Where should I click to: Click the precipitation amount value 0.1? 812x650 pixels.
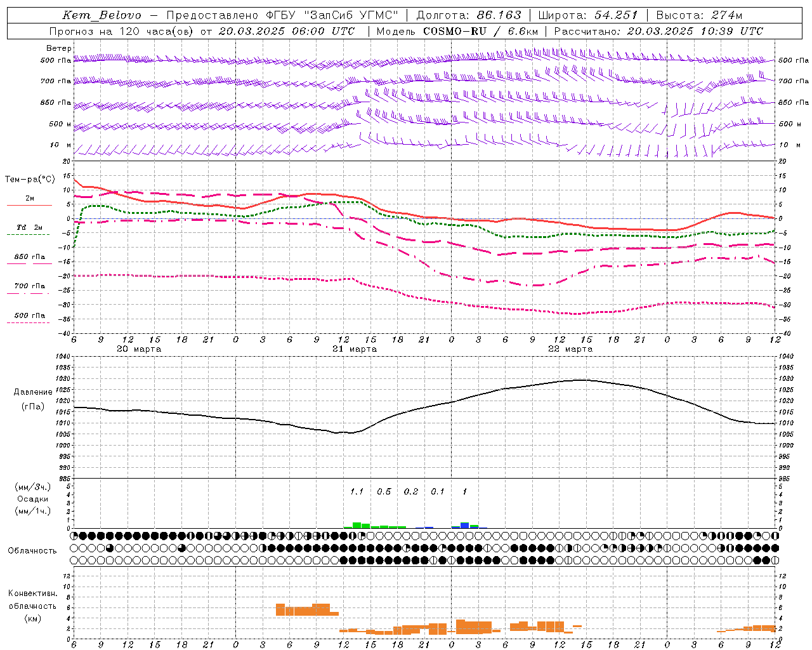click(438, 491)
